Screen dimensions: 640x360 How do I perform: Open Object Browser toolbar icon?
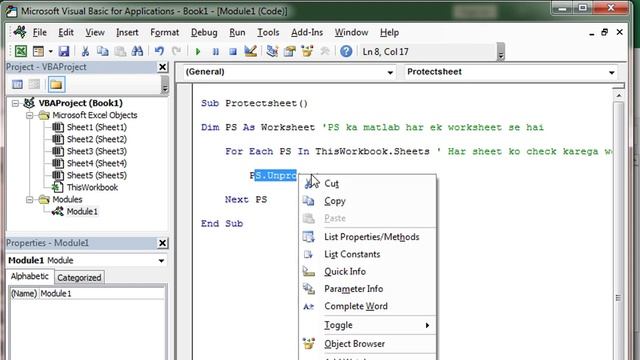(307, 51)
